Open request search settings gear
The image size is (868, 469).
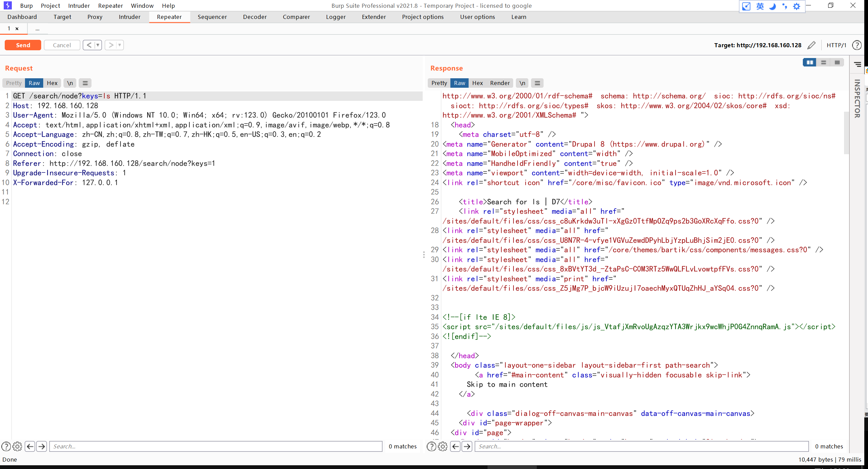pos(17,446)
